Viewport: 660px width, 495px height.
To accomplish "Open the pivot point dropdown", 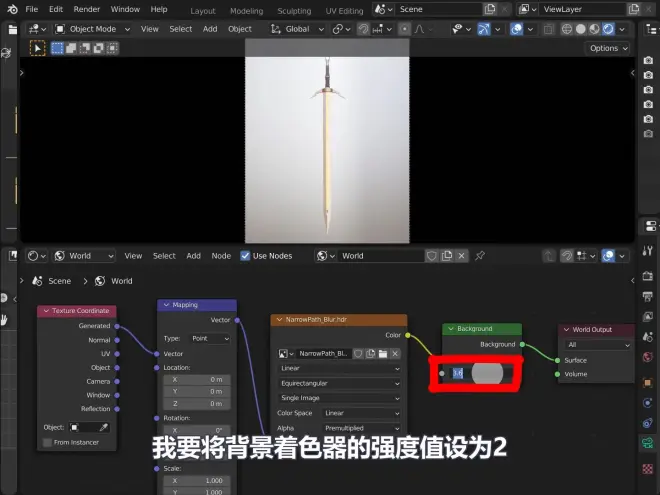I will (x=341, y=29).
